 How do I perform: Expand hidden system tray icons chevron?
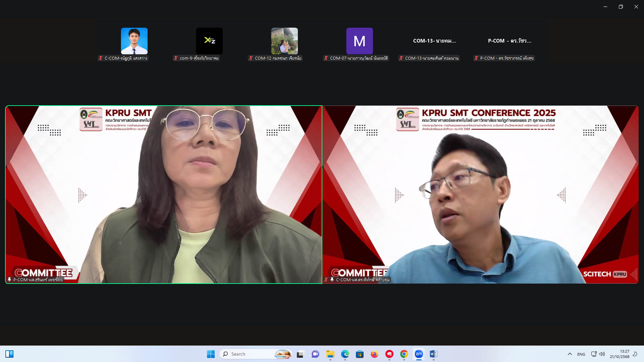tap(570, 354)
